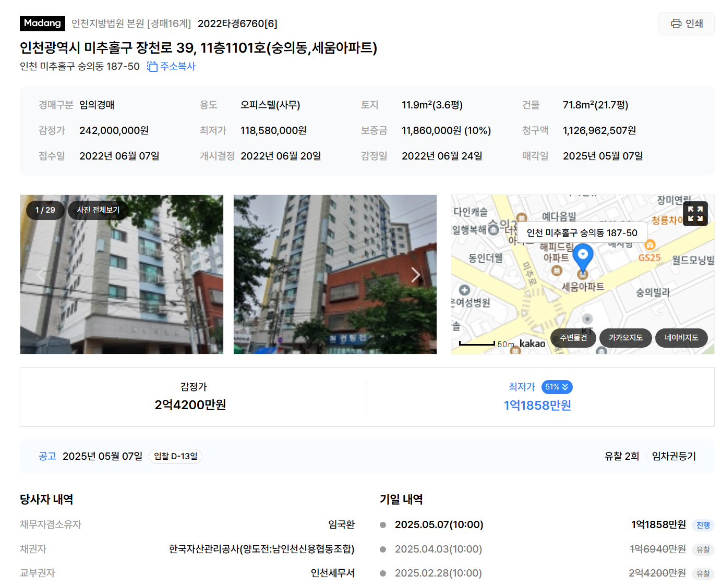The height and width of the screenshot is (588, 722).
Task: Click the 1억1858만원 minimum price value
Action: coord(537,405)
